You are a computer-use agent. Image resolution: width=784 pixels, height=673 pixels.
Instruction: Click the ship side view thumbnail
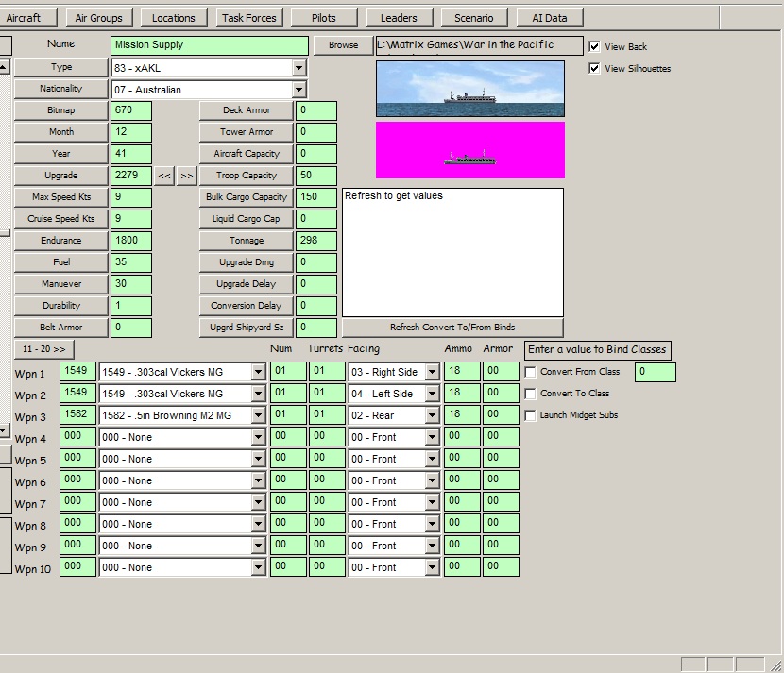pyautogui.click(x=470, y=89)
